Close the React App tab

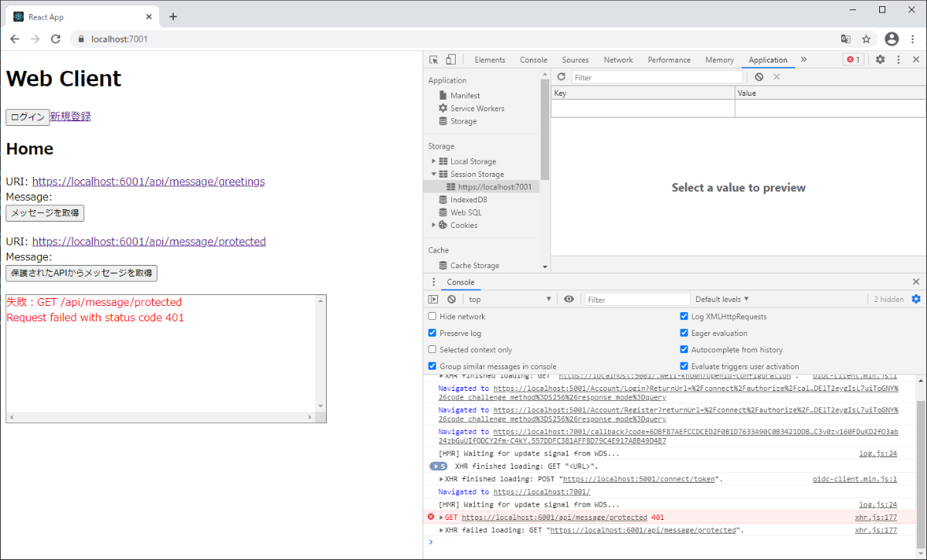click(x=148, y=16)
